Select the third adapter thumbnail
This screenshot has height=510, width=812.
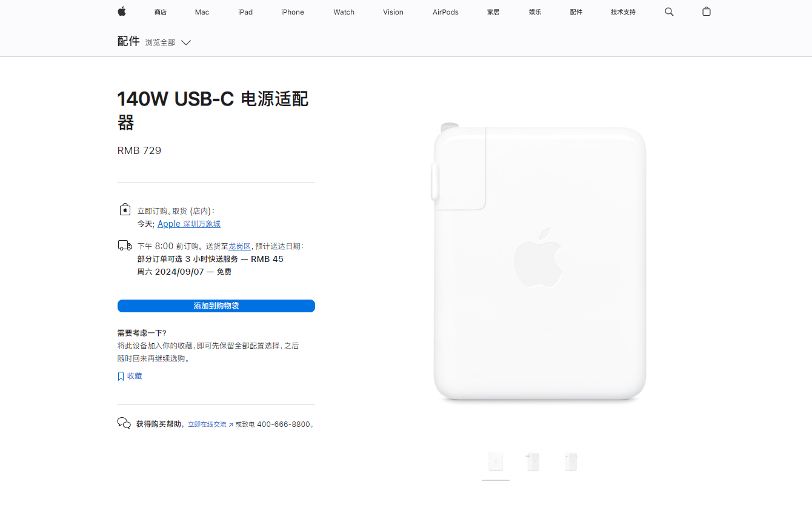(x=571, y=462)
